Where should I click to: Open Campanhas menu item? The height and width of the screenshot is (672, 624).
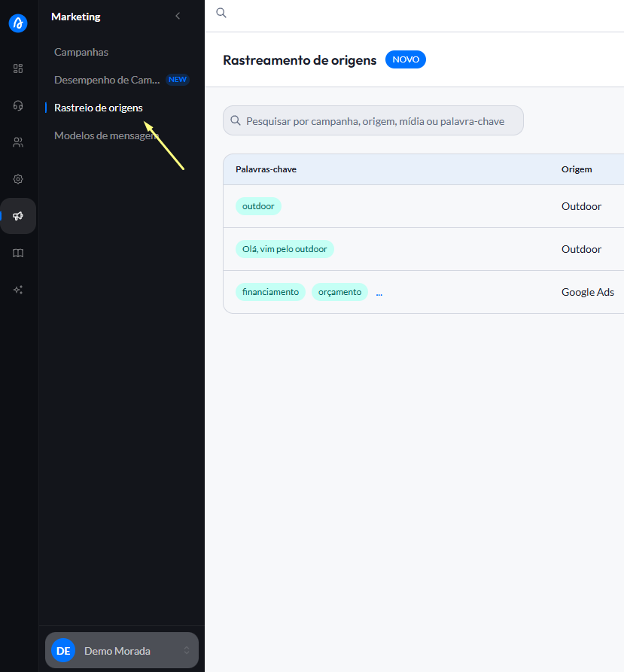tap(81, 52)
